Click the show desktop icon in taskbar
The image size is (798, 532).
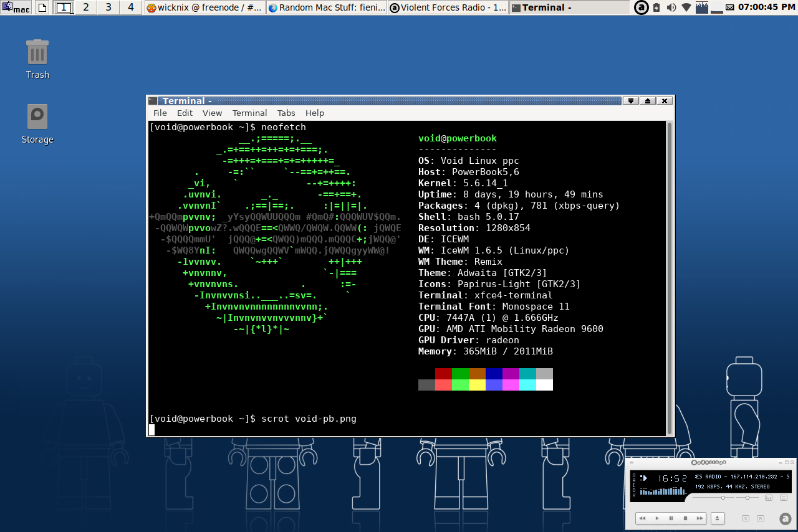[42, 7]
